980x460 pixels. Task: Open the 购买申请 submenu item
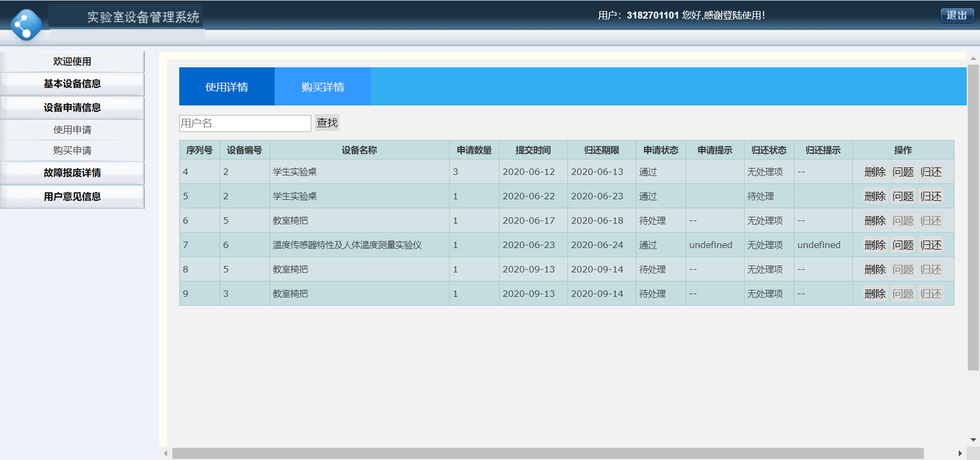72,151
